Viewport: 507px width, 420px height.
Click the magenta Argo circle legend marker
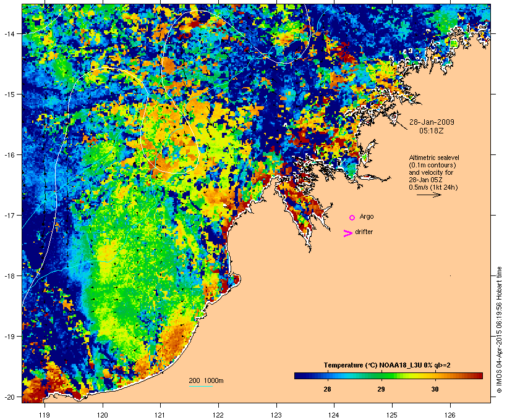352,218
